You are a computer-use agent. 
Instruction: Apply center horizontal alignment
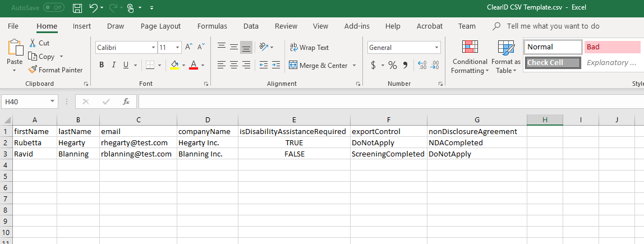(234, 65)
